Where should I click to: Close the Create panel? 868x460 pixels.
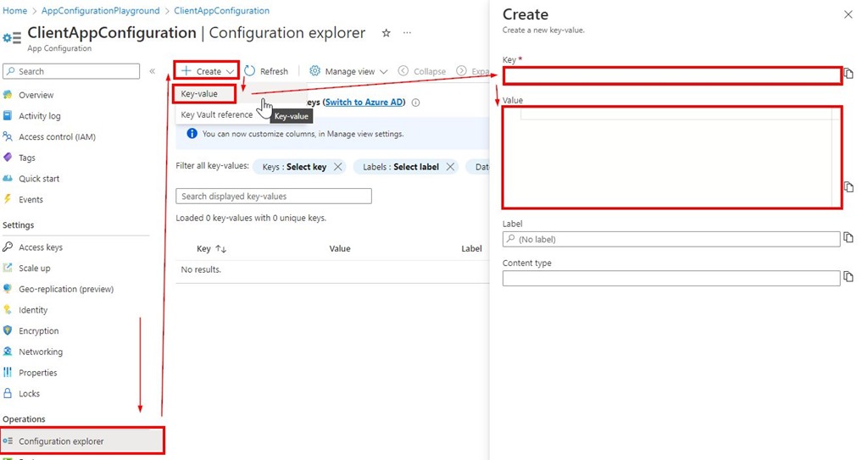tap(849, 14)
